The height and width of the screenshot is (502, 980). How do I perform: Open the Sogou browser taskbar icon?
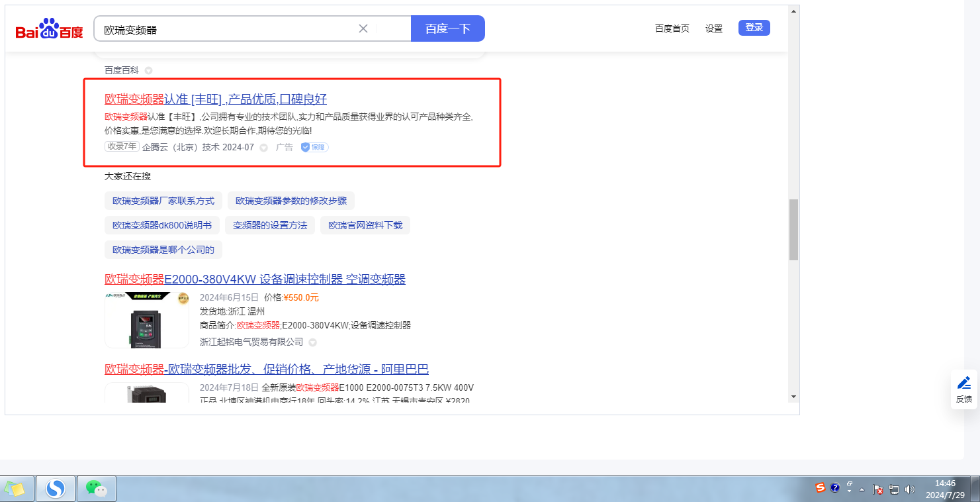coord(56,489)
